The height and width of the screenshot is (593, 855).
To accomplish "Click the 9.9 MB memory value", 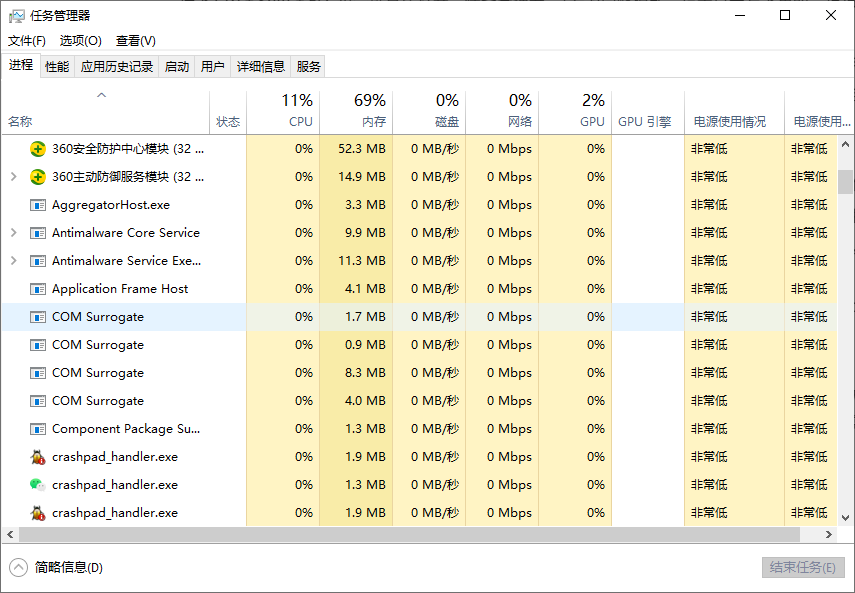I will point(365,233).
